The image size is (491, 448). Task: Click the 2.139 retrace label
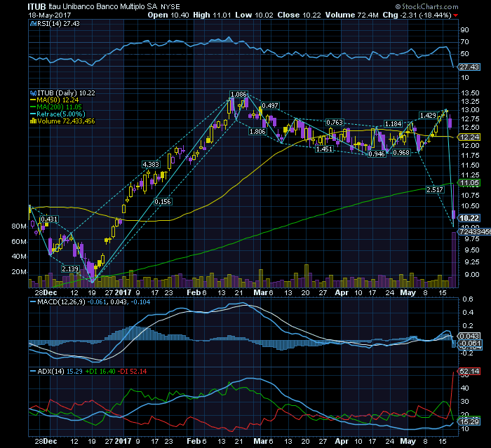click(x=70, y=269)
